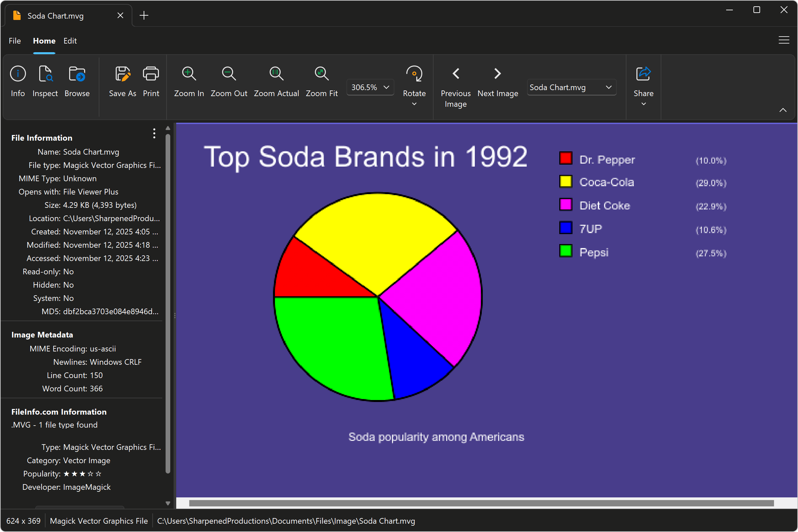Expand the Rotate options arrow
The height and width of the screenshot is (532, 798).
414,104
